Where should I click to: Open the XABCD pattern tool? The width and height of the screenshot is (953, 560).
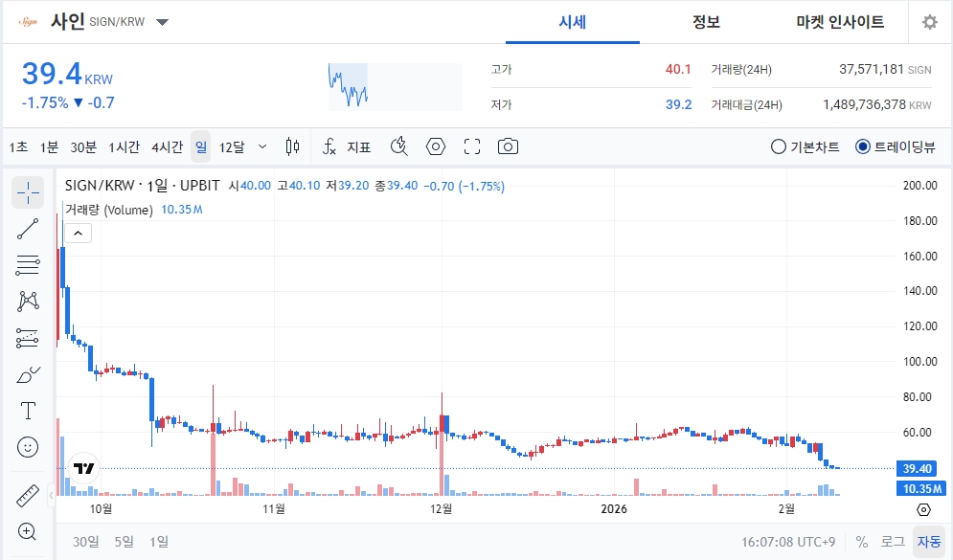click(x=28, y=300)
